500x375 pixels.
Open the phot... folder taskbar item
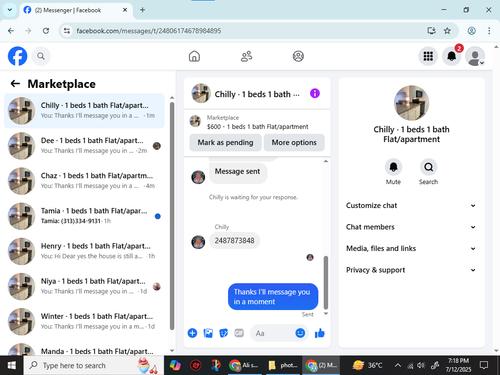(283, 365)
